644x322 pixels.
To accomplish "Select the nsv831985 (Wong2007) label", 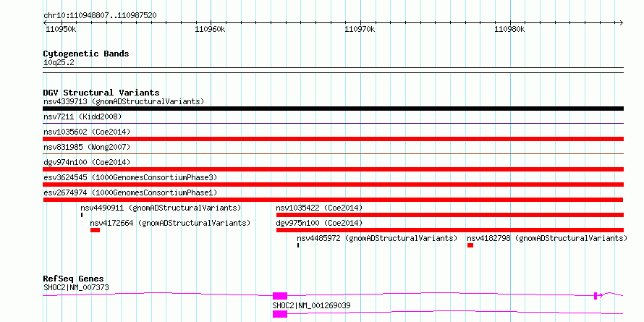I will point(87,147).
